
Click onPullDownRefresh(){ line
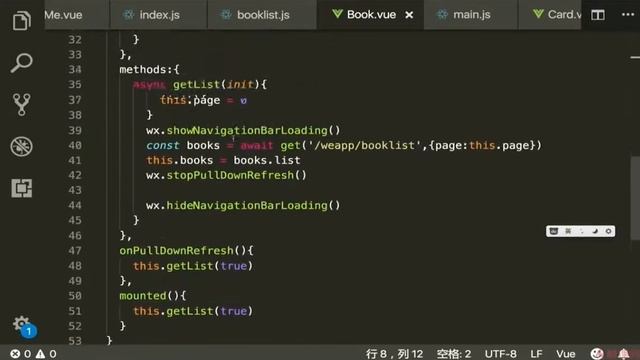pos(187,251)
